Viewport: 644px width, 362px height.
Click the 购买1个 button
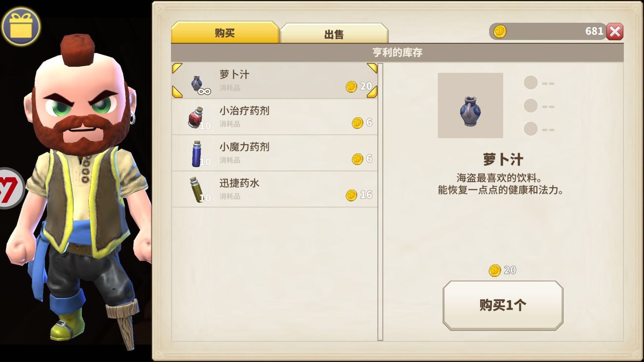pyautogui.click(x=503, y=305)
